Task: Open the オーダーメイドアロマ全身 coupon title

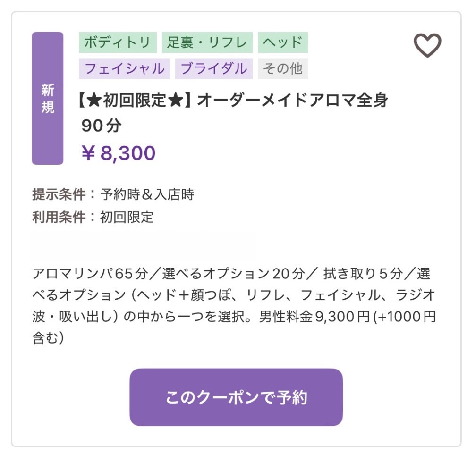Action: click(x=293, y=100)
